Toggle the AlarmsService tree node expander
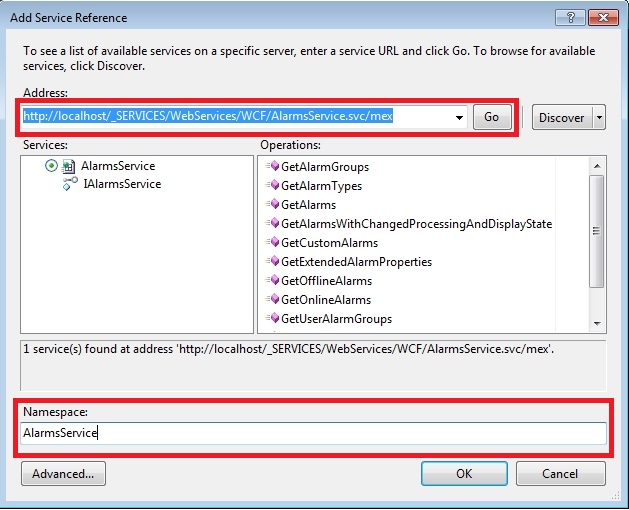Image resolution: width=629 pixels, height=510 pixels. [51, 167]
